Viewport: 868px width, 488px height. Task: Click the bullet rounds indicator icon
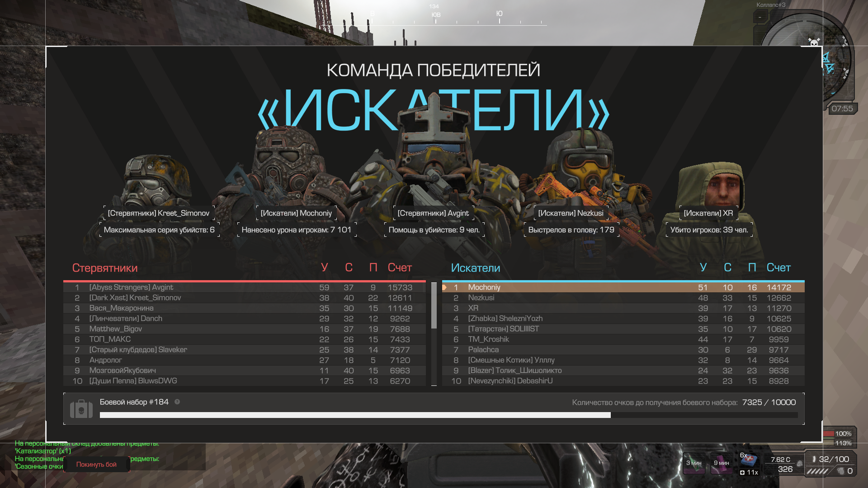[818, 471]
